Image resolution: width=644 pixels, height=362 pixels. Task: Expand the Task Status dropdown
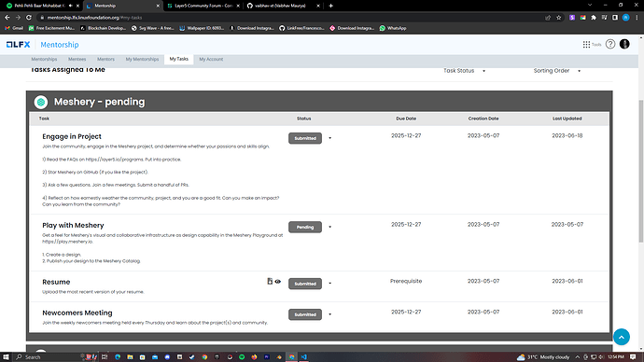[465, 71]
